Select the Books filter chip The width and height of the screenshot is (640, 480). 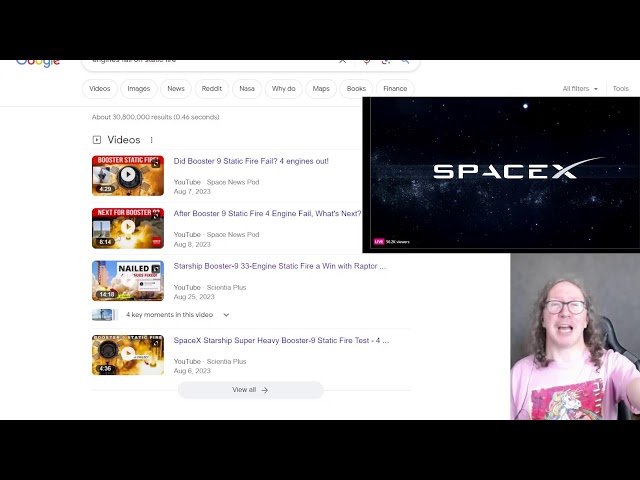point(356,89)
